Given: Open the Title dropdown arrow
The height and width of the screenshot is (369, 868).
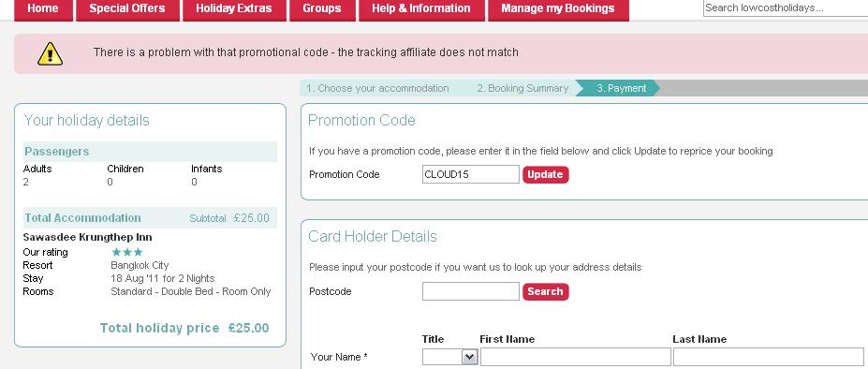Looking at the screenshot, I should (469, 357).
